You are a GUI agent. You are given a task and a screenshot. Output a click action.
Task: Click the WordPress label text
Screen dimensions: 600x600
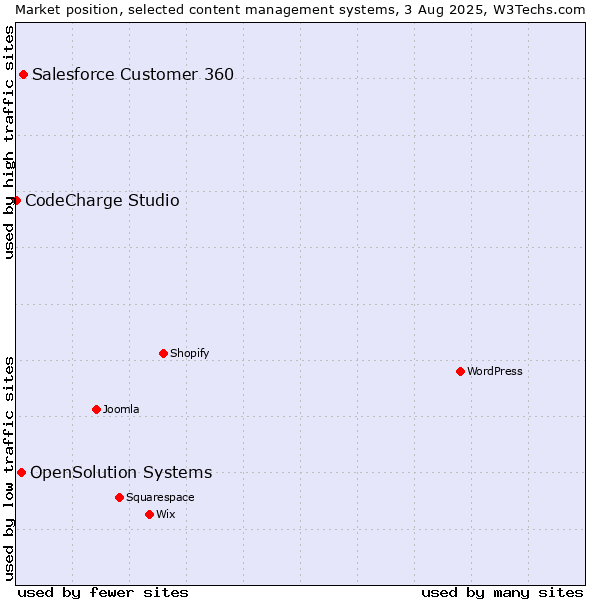[495, 371]
